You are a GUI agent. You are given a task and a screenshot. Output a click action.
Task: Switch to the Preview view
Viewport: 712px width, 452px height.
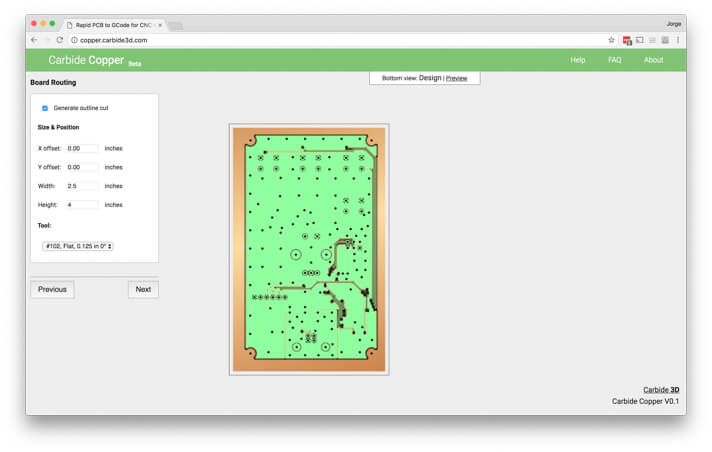(456, 78)
